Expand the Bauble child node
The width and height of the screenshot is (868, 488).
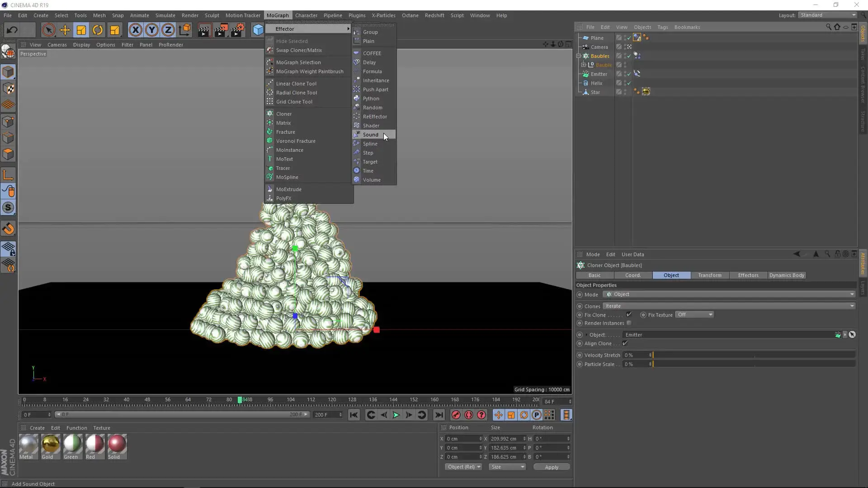(584, 65)
